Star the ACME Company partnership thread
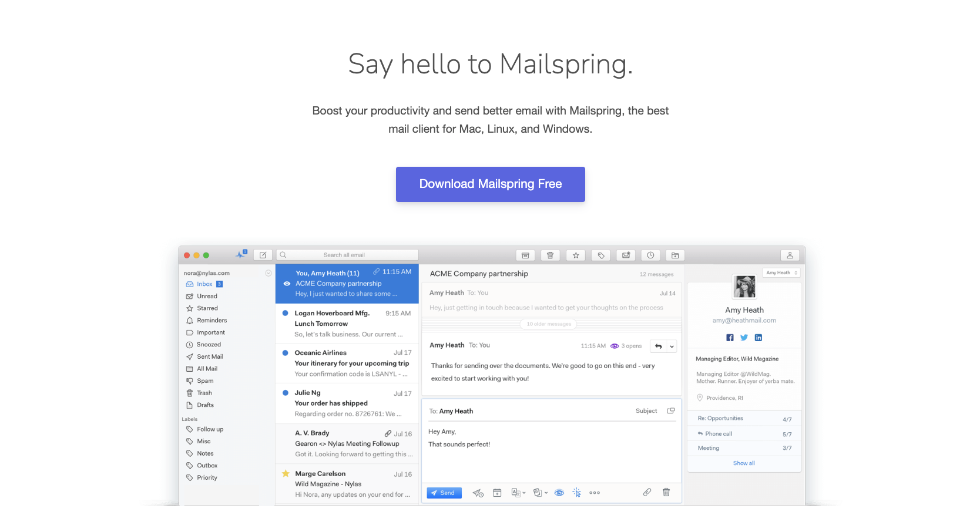The height and width of the screenshot is (532, 980). tap(576, 255)
